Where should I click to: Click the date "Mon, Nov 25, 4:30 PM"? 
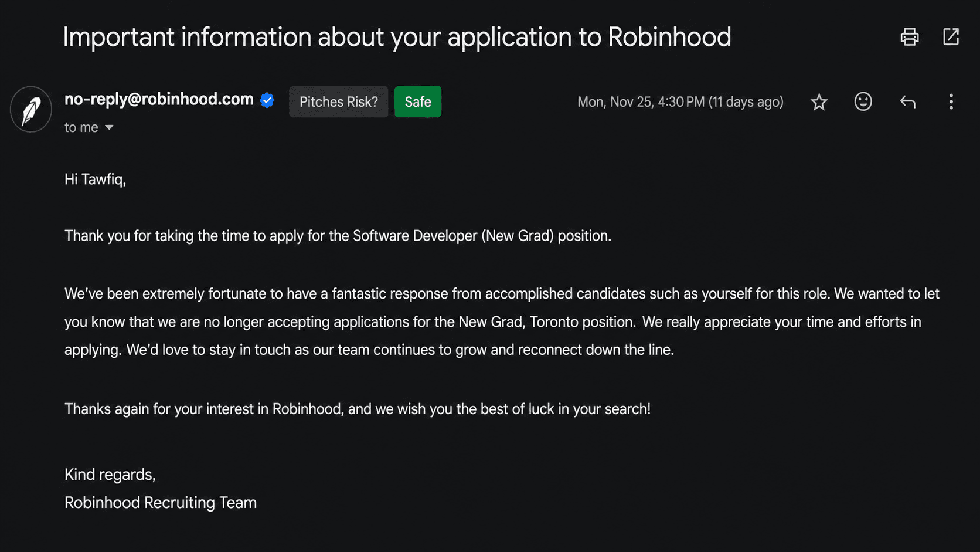[641, 102]
